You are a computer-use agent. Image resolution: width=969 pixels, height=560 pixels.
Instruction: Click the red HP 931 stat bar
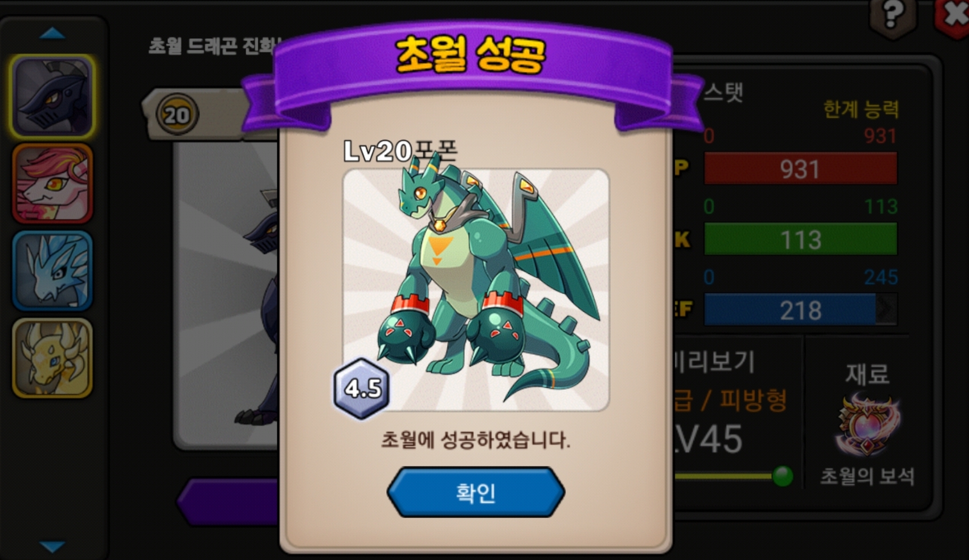[x=800, y=169]
